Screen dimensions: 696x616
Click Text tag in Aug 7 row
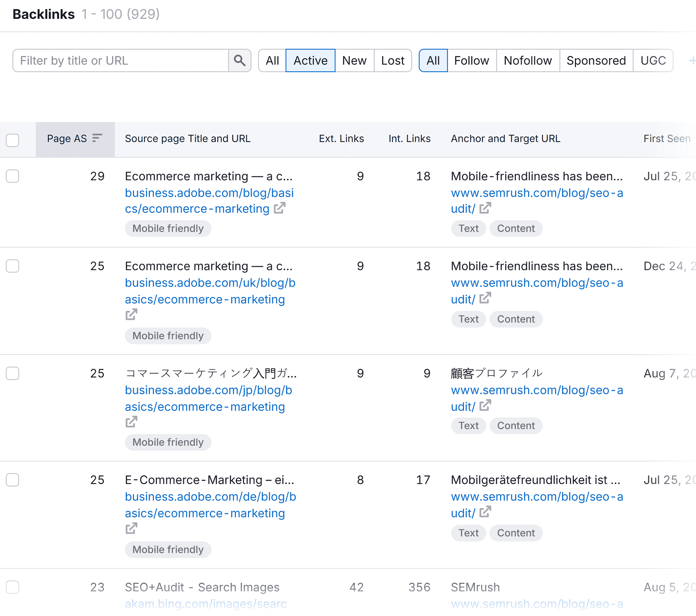[468, 425]
